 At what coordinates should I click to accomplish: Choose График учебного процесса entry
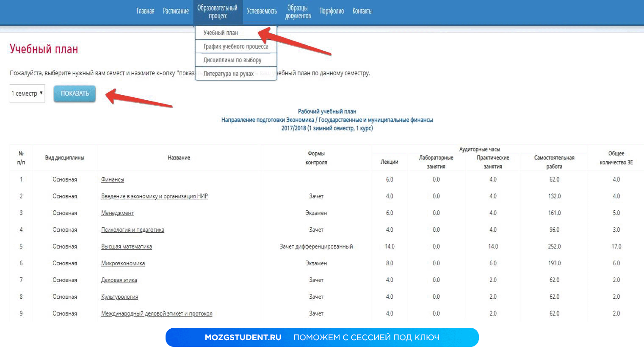point(236,46)
